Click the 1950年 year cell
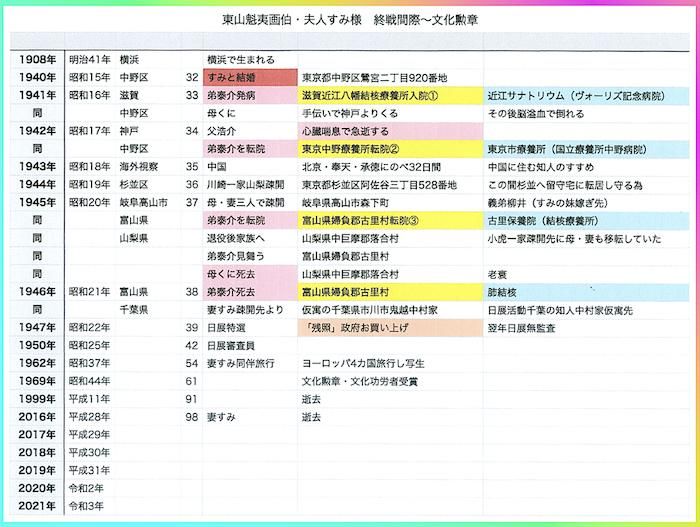This screenshot has height=527, width=700. point(38,345)
